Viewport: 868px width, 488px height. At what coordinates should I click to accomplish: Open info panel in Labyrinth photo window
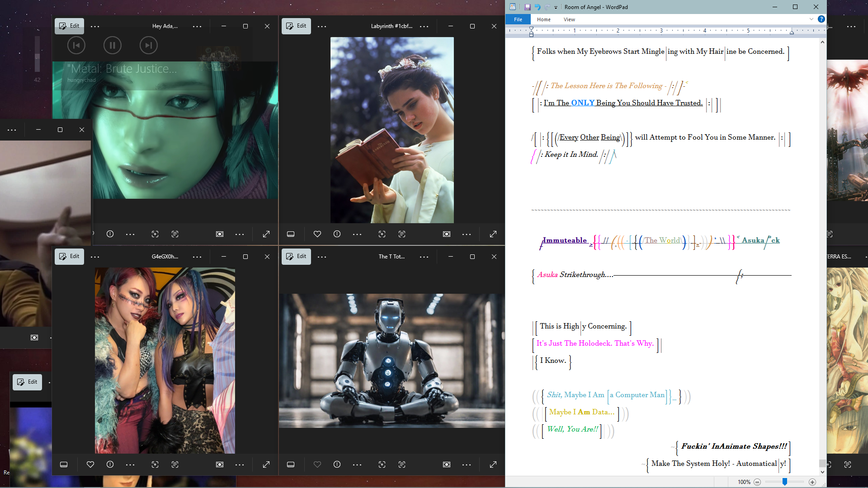coord(337,234)
